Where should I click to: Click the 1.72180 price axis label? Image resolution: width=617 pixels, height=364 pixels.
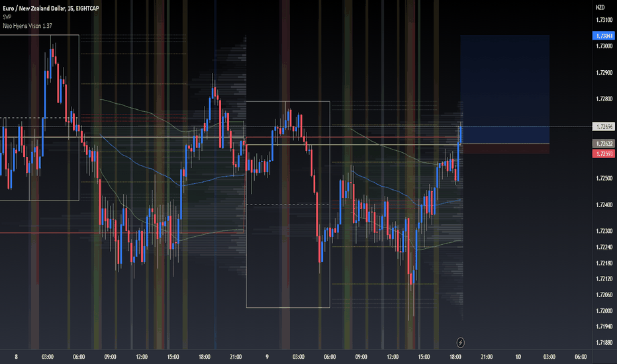(604, 263)
